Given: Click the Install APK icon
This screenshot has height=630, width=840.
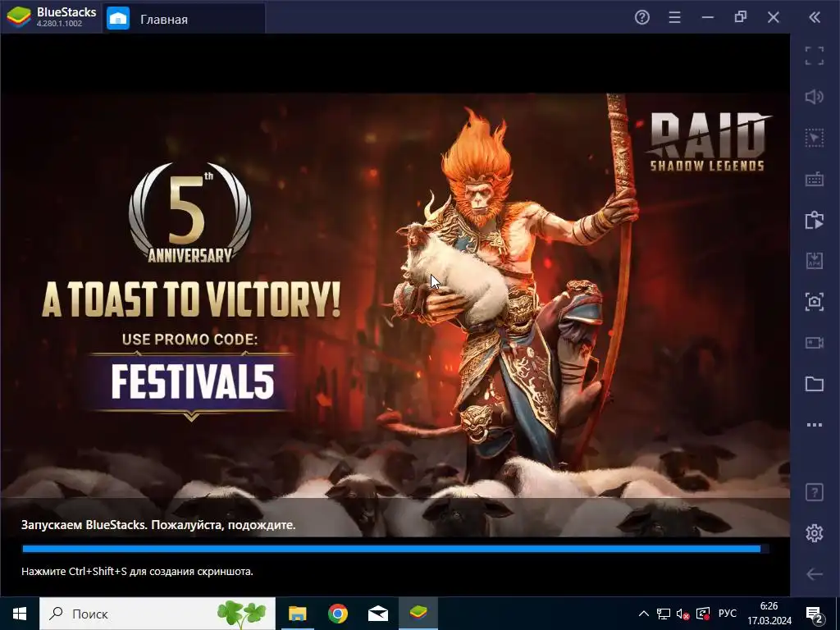Looking at the screenshot, I should pos(815,261).
